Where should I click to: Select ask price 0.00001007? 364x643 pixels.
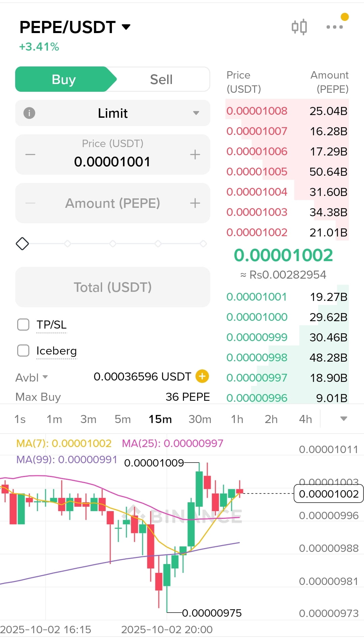pos(257,131)
